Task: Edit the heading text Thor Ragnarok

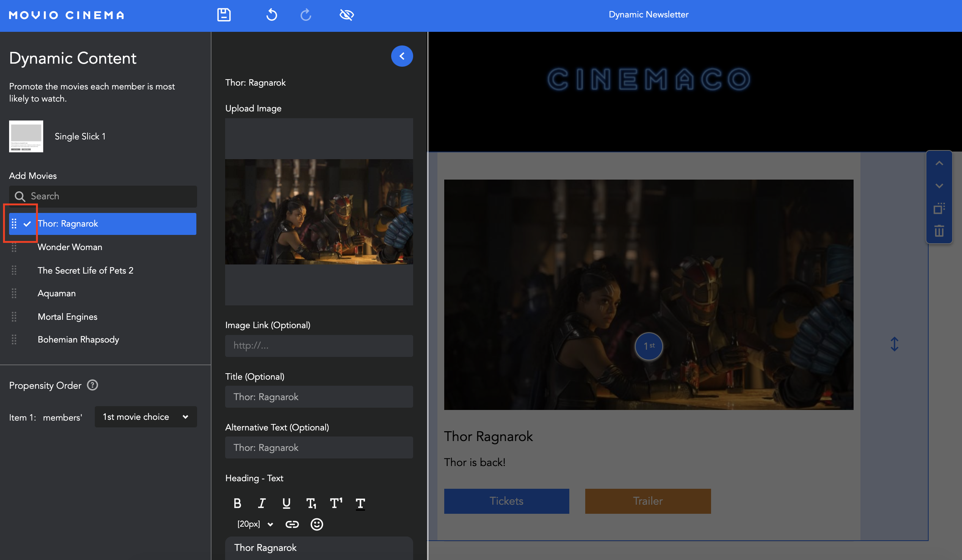Action: click(319, 548)
